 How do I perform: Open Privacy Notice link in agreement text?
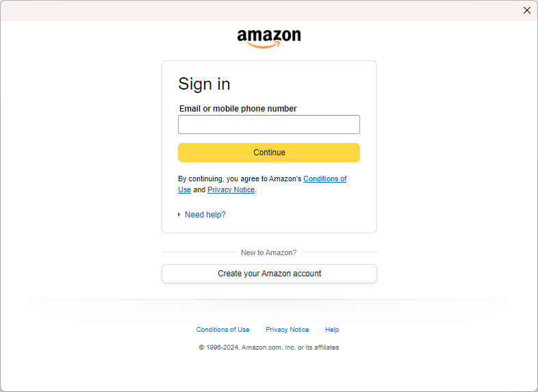pyautogui.click(x=231, y=190)
